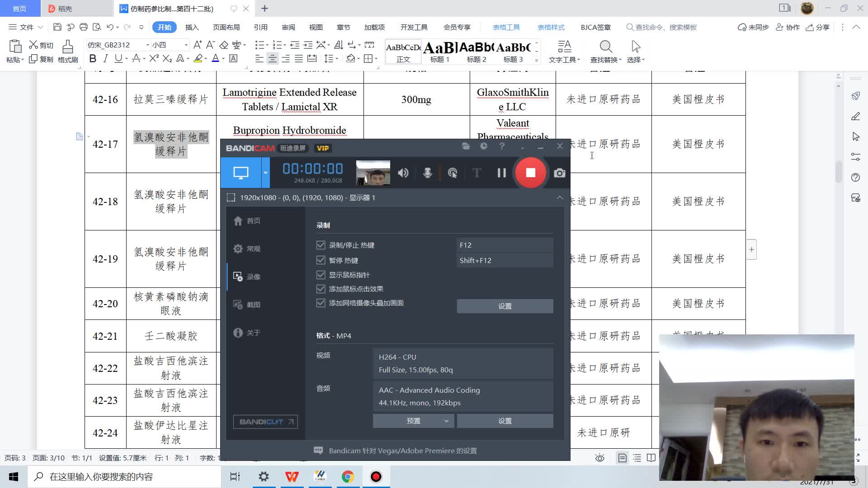Open the Bandicut link button
The width and height of the screenshot is (868, 488).
(x=265, y=422)
